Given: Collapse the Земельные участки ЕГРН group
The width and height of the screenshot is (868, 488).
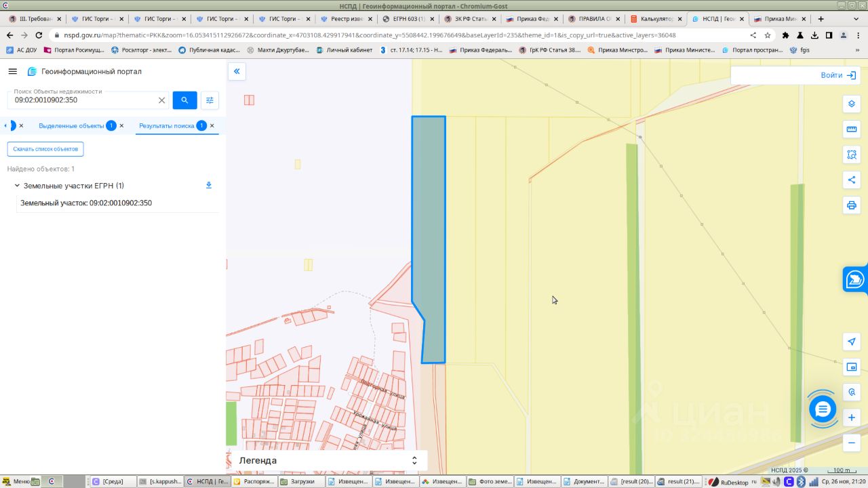Looking at the screenshot, I should [17, 186].
